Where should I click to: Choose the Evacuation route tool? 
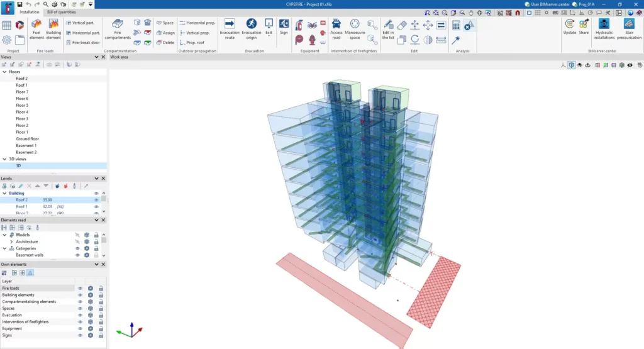pyautogui.click(x=230, y=28)
